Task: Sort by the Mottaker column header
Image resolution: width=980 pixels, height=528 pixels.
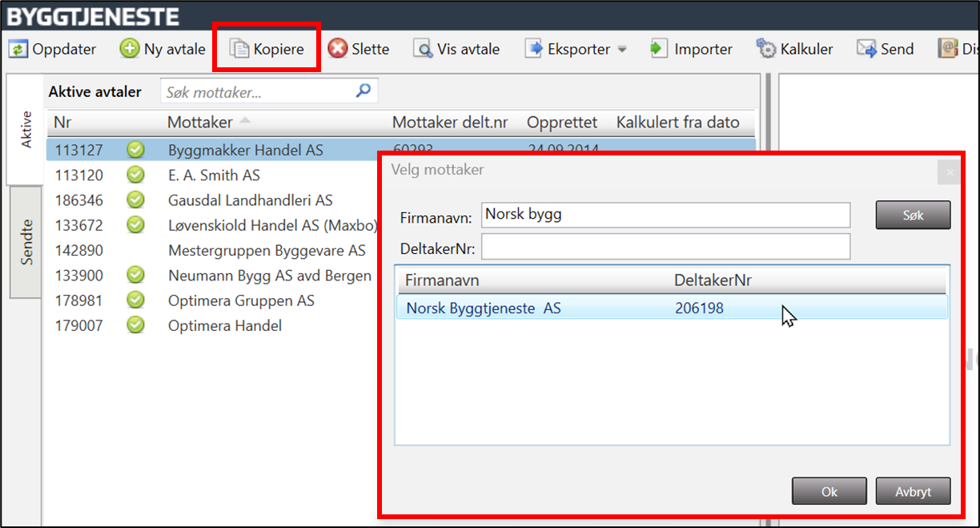Action: pos(200,123)
